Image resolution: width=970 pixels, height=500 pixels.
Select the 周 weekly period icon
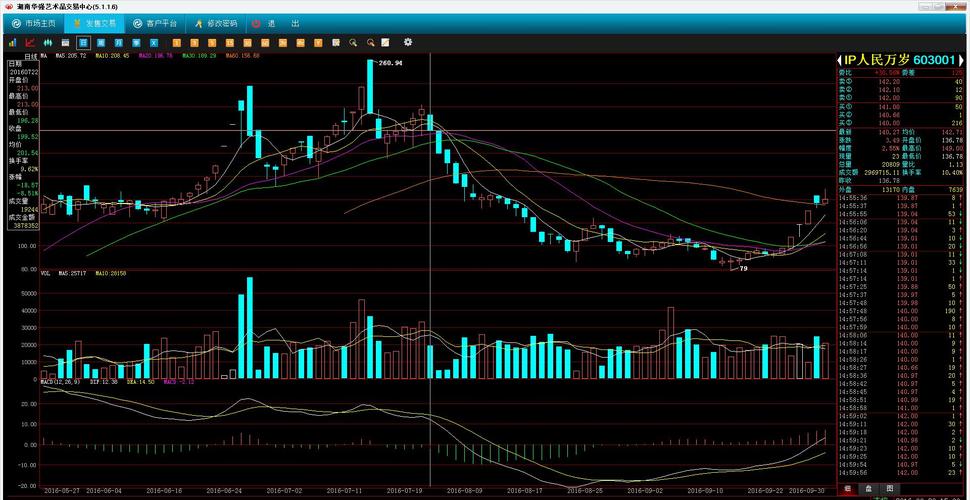(x=101, y=43)
